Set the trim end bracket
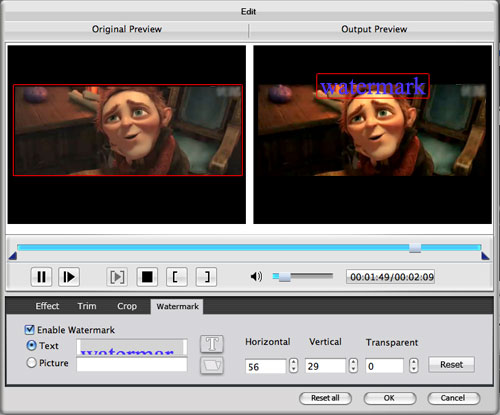The image size is (500, 415). coord(206,277)
